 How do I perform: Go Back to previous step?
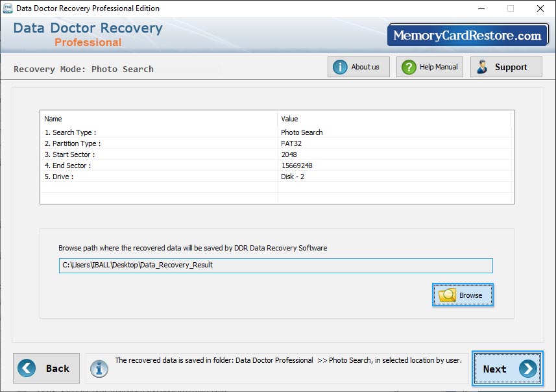point(47,368)
